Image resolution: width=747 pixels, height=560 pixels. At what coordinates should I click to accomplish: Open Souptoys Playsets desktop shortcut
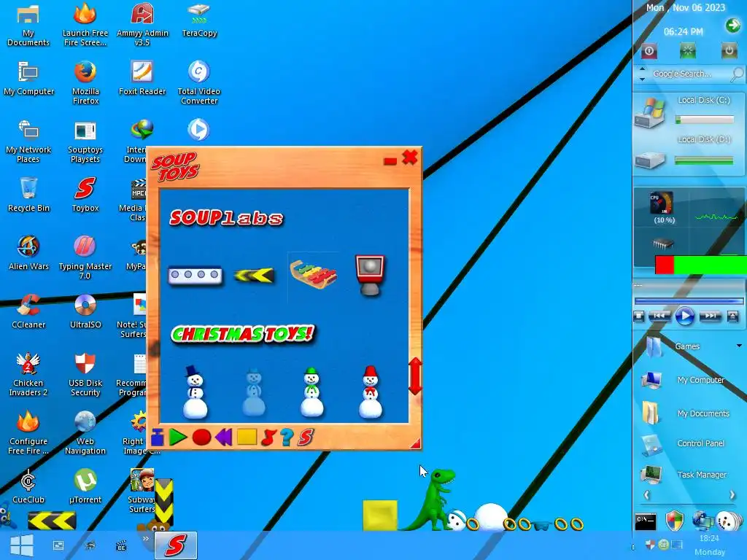click(x=85, y=142)
